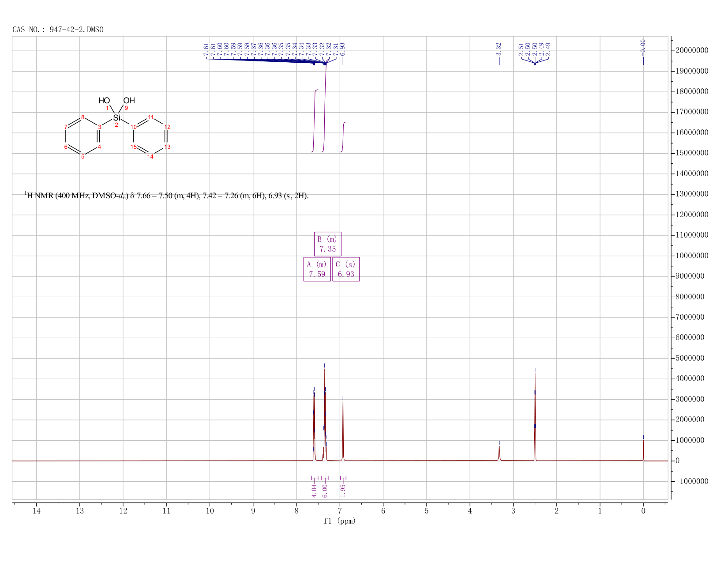Select the 6.93 peak label at top
Viewport: 728px width, 563px height.
[343, 49]
